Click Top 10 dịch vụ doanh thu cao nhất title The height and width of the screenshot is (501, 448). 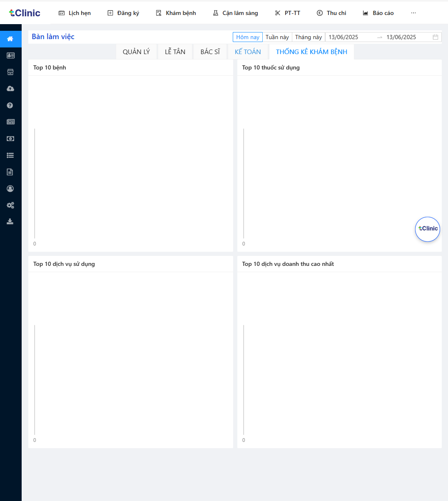(x=288, y=264)
